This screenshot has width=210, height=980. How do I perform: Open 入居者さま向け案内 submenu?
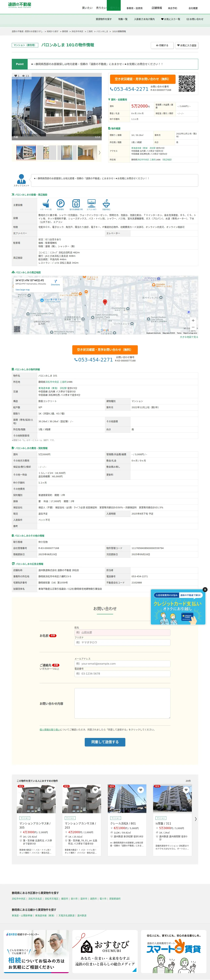(x=144, y=19)
